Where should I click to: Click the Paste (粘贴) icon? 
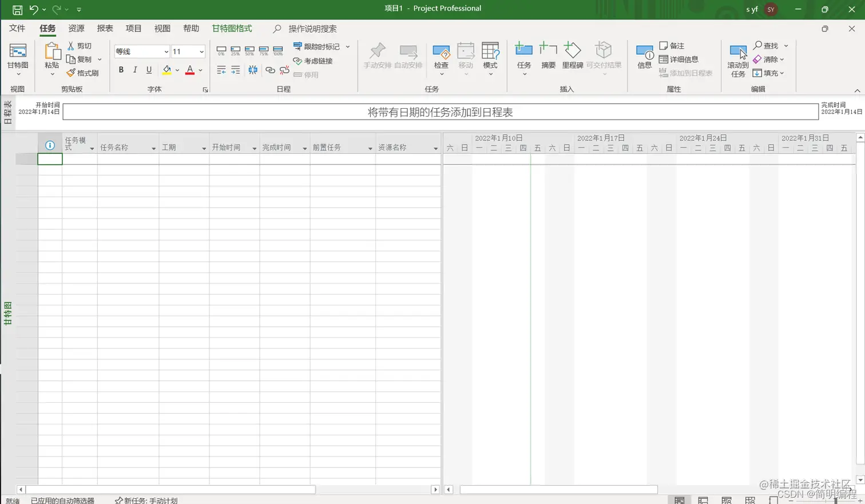pyautogui.click(x=52, y=51)
